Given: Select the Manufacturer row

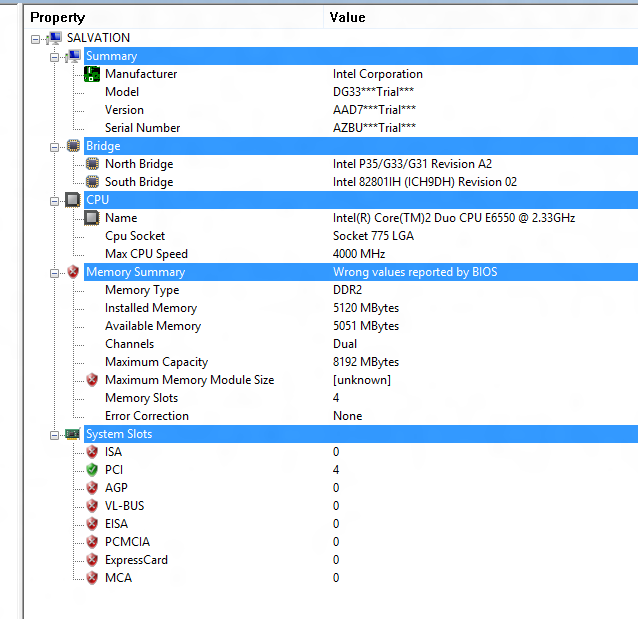Looking at the screenshot, I should pos(361,74).
